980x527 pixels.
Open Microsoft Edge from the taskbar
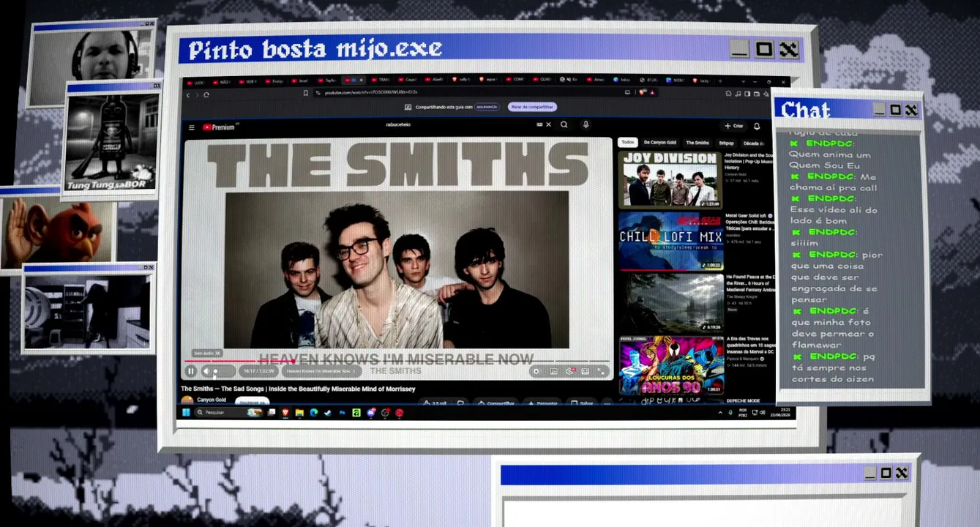[x=313, y=413]
